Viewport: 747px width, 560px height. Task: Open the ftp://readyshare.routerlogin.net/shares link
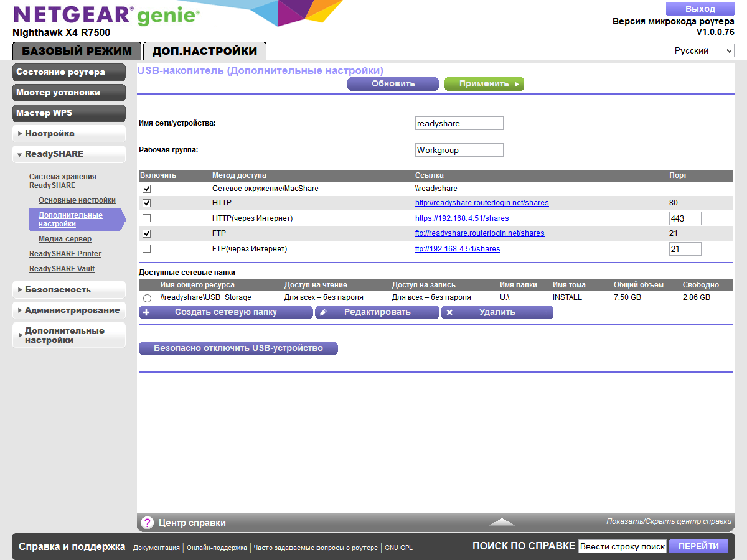tap(480, 233)
